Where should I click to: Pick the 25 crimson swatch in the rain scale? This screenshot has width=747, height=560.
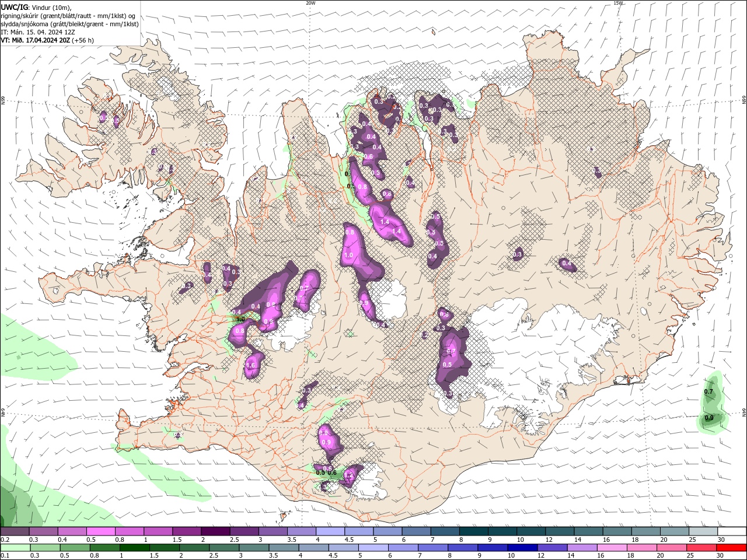701,548
